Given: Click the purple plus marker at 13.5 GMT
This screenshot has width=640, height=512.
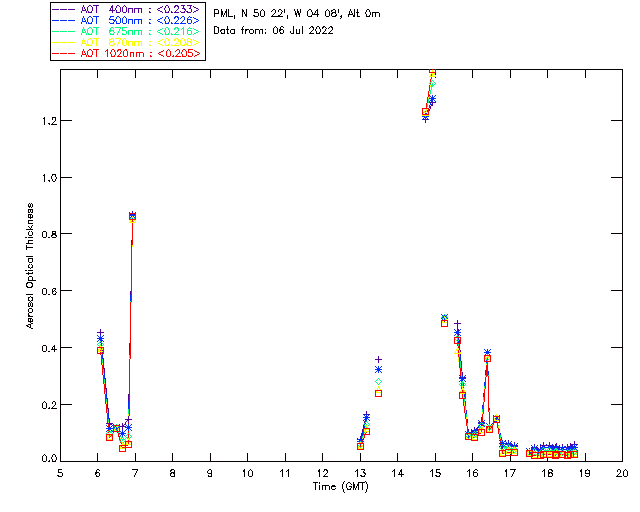Looking at the screenshot, I should [378, 359].
